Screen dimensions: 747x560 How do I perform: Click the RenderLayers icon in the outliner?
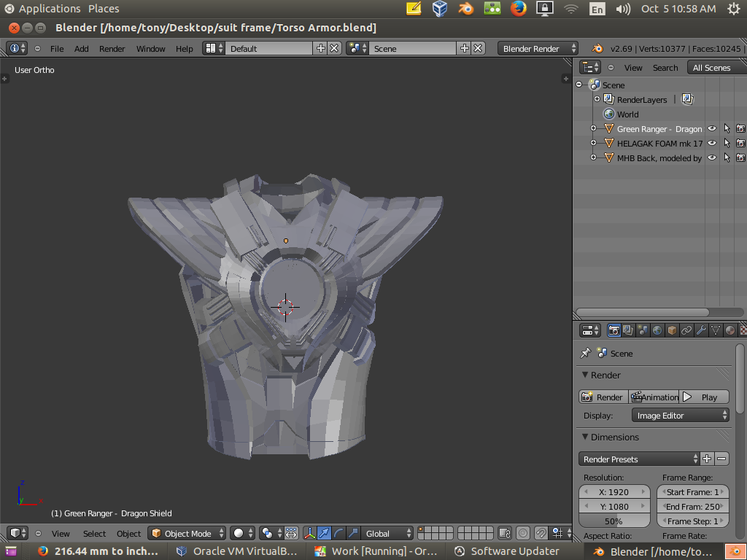click(x=609, y=99)
